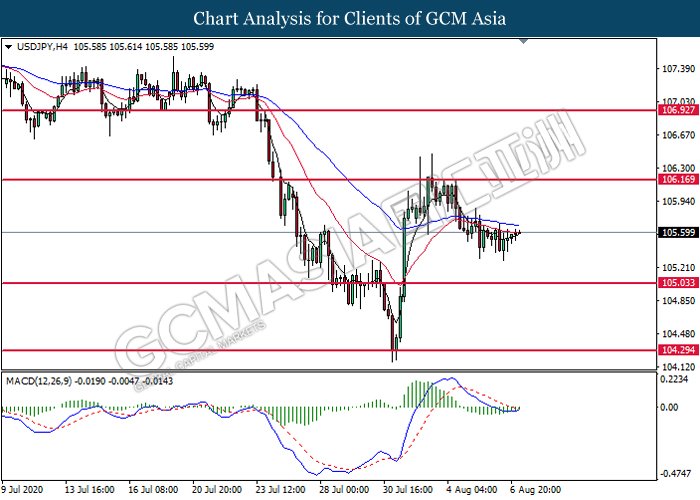Click the 30 Jul 16:00 time label
The height and width of the screenshot is (500, 700).
[408, 490]
